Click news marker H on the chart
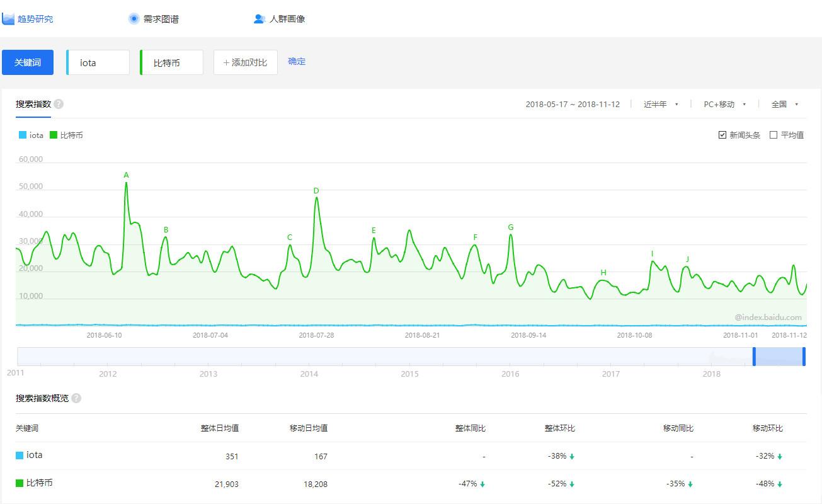The height and width of the screenshot is (504, 822). coord(603,273)
